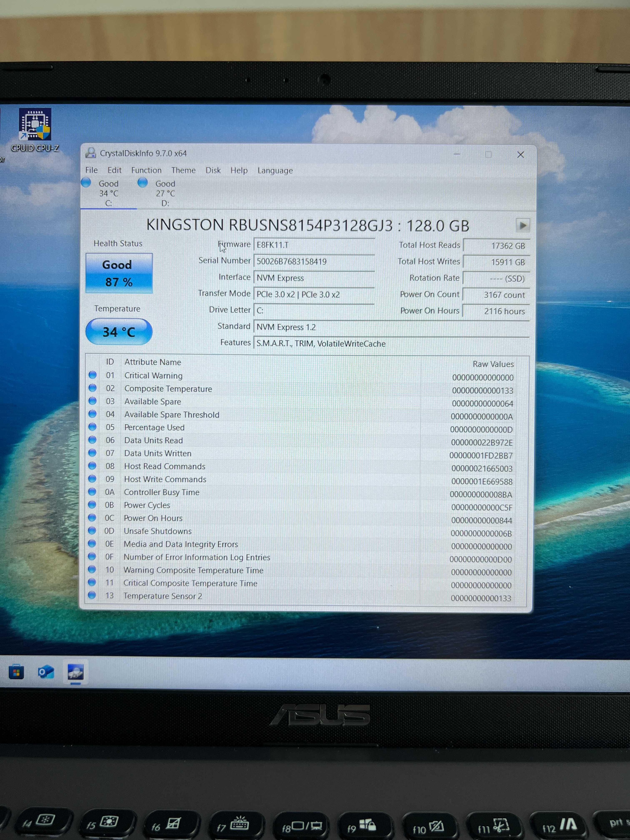The image size is (630, 840).
Task: Click the ID column header
Action: pyautogui.click(x=110, y=361)
